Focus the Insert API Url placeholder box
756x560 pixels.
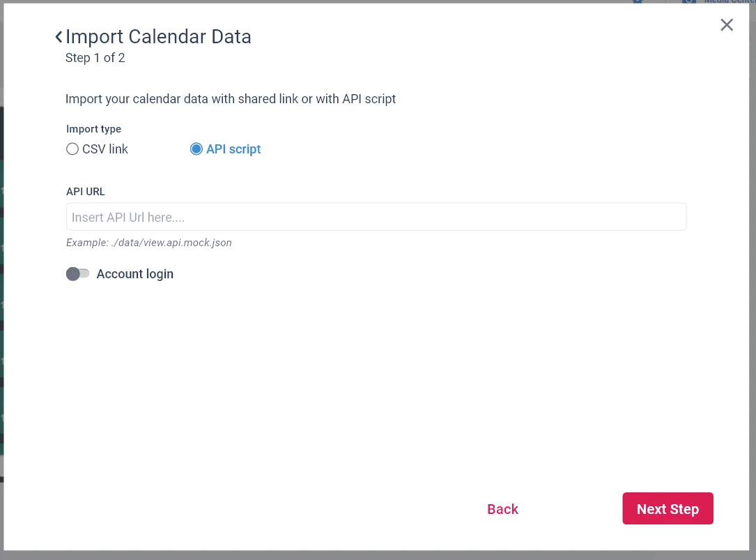click(376, 216)
